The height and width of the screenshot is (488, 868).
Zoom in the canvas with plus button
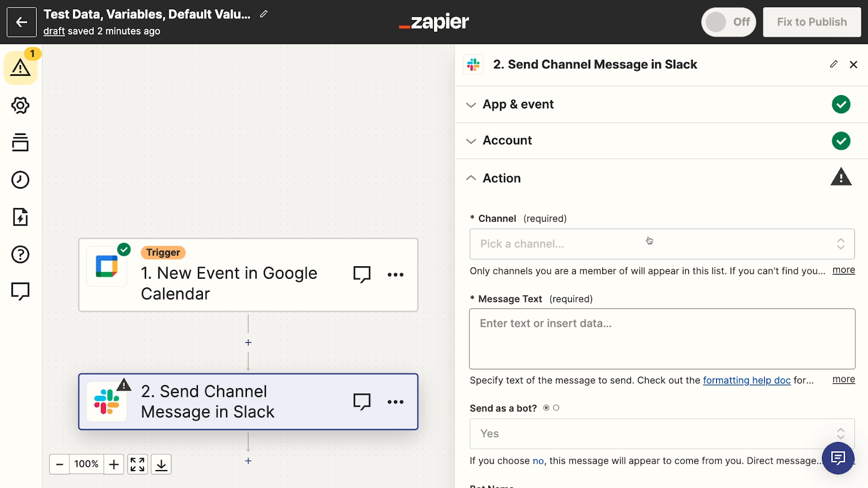114,464
